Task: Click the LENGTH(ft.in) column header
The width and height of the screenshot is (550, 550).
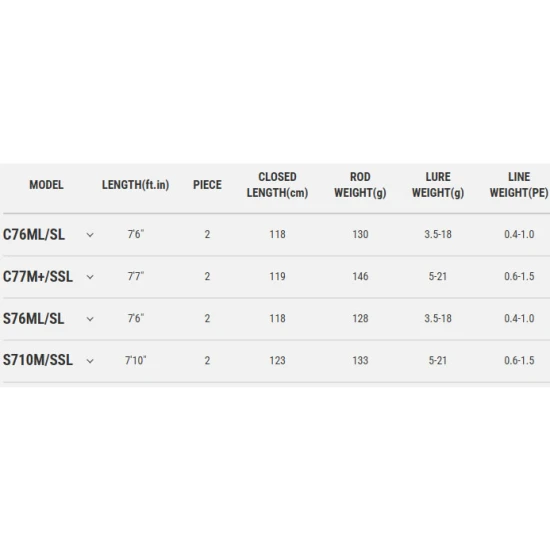Action: pyautogui.click(x=135, y=185)
